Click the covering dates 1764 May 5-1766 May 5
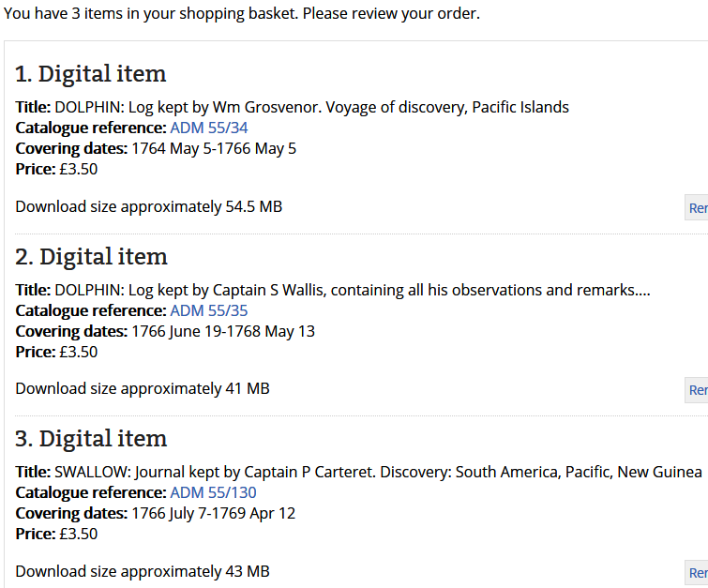The image size is (708, 588). [x=213, y=148]
